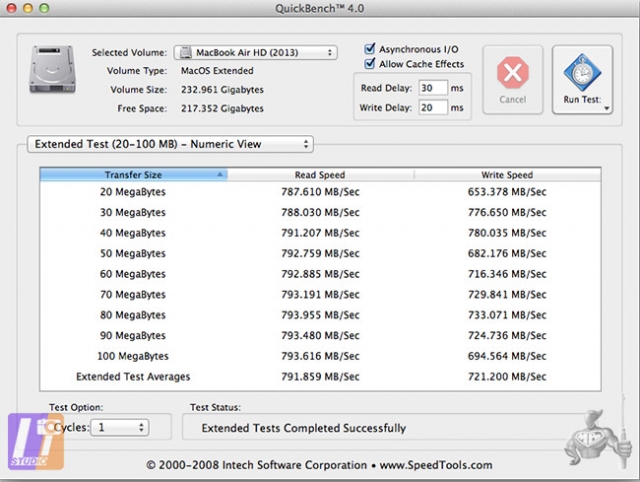Click the Extended Tests Completed Successfully status
The width and height of the screenshot is (640, 482).
304,428
